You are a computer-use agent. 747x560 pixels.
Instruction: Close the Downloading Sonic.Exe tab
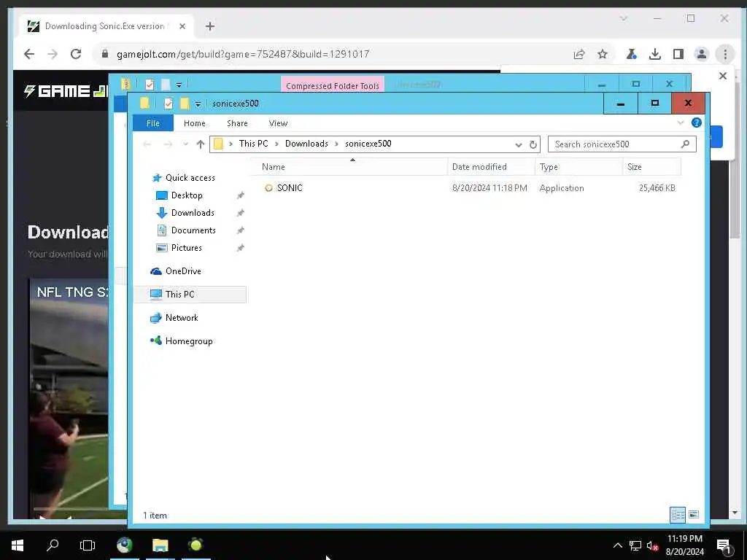tap(182, 26)
